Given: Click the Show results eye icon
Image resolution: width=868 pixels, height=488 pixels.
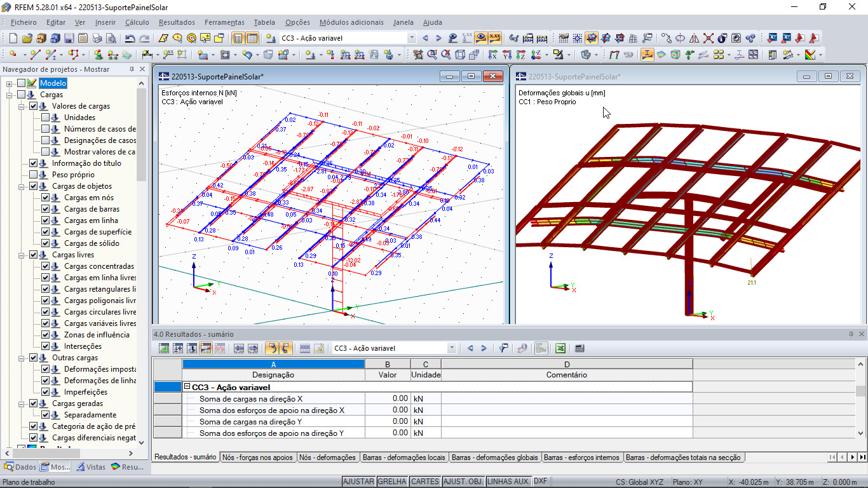Looking at the screenshot, I should click(x=480, y=37).
